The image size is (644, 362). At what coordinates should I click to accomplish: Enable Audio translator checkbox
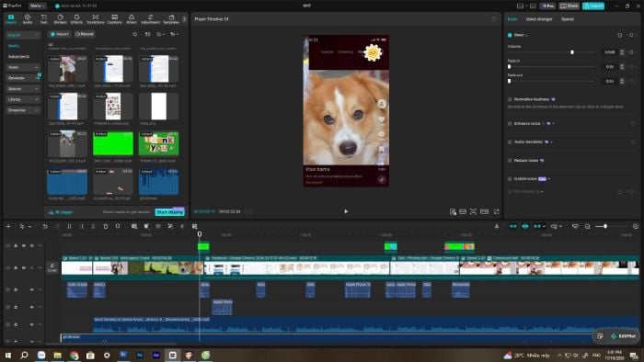click(x=510, y=141)
